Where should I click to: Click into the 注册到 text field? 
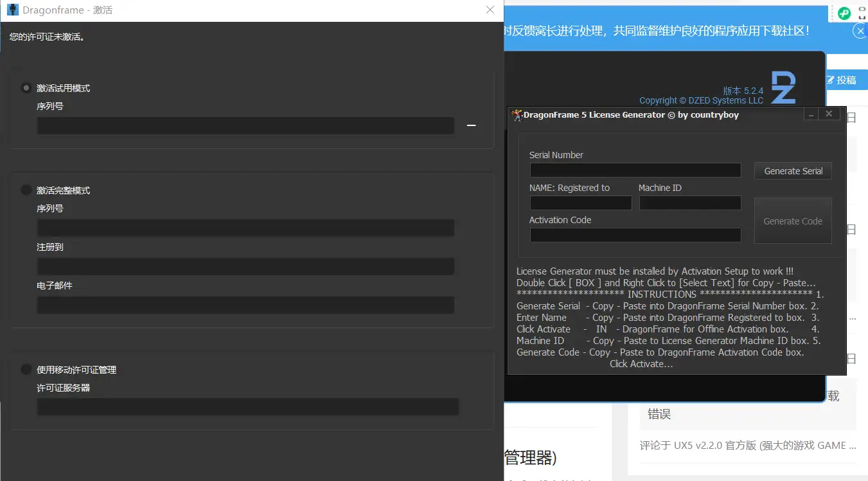point(245,266)
